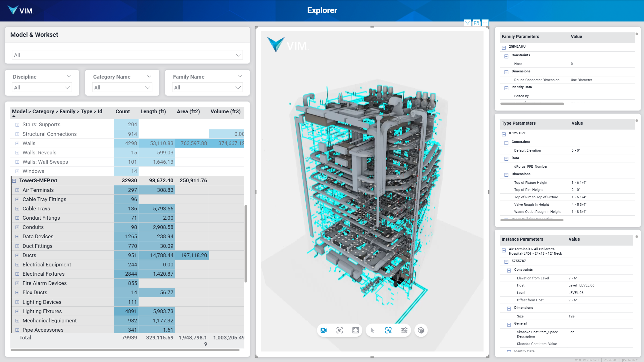Select the pointer cursor tool

click(x=372, y=330)
